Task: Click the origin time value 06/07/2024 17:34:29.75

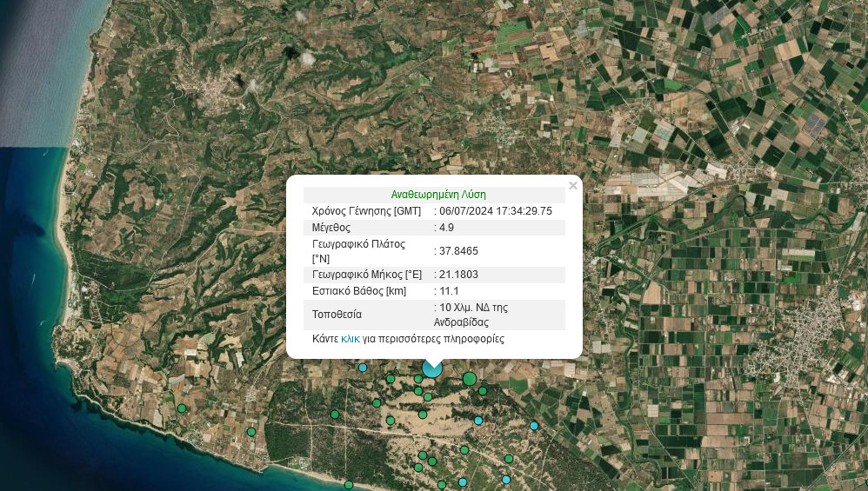Action: (x=496, y=211)
